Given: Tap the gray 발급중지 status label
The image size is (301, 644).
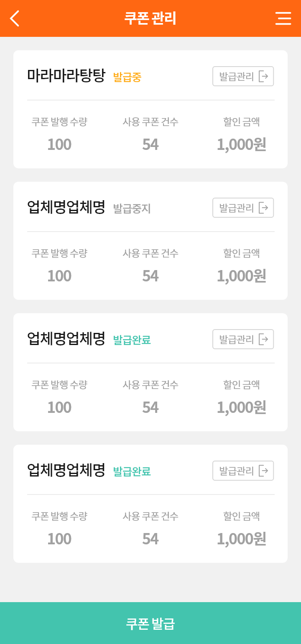Looking at the screenshot, I should pos(132,209).
